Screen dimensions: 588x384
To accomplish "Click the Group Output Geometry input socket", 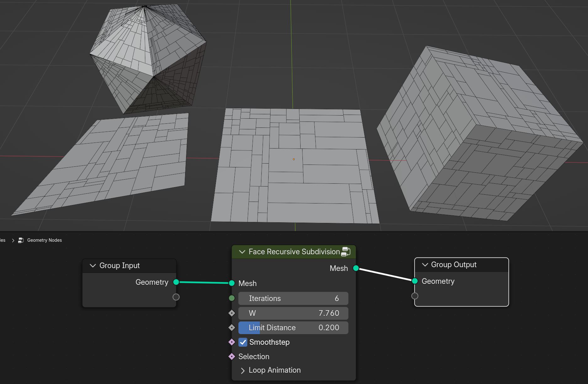I will (415, 281).
